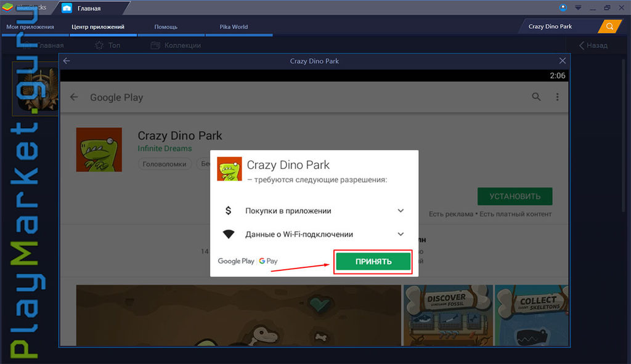Click the УСТАНОВИТЬ install button
The image size is (631, 364).
[515, 196]
